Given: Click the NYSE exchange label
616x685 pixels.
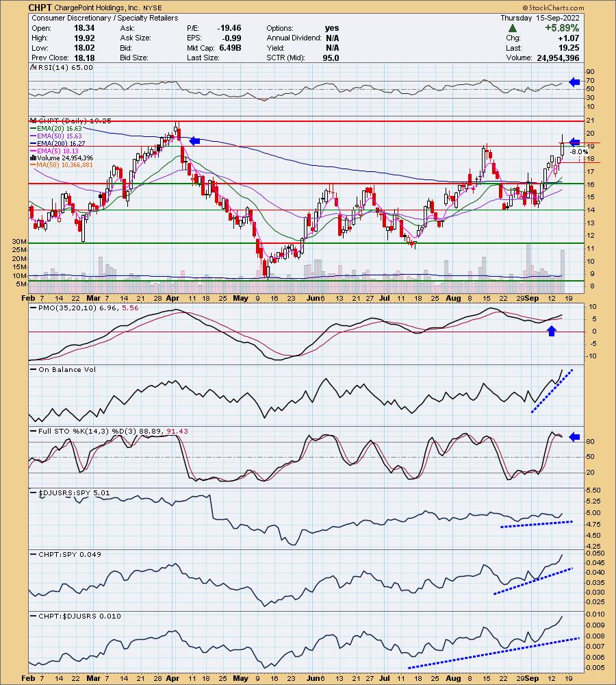Looking at the screenshot, I should 152,8.
